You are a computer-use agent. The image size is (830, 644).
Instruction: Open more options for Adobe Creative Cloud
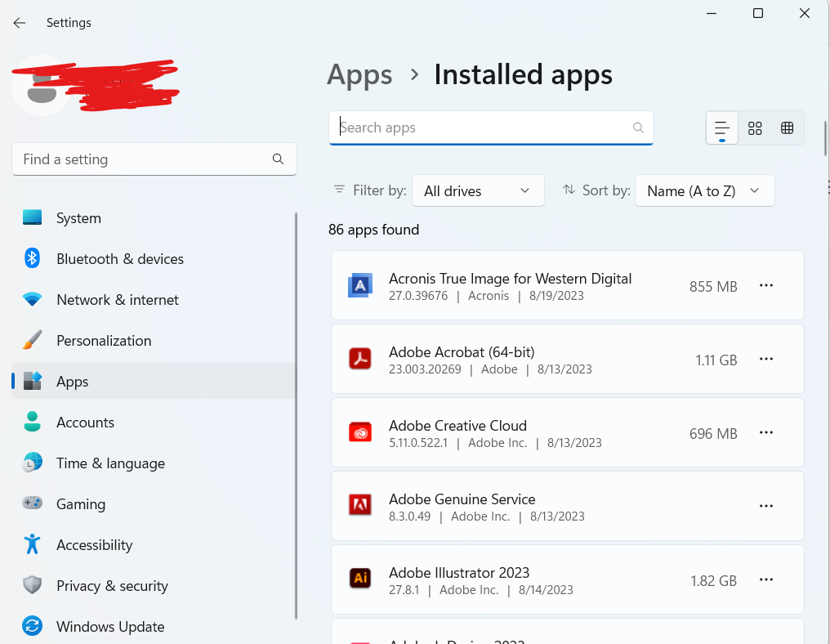tap(766, 432)
